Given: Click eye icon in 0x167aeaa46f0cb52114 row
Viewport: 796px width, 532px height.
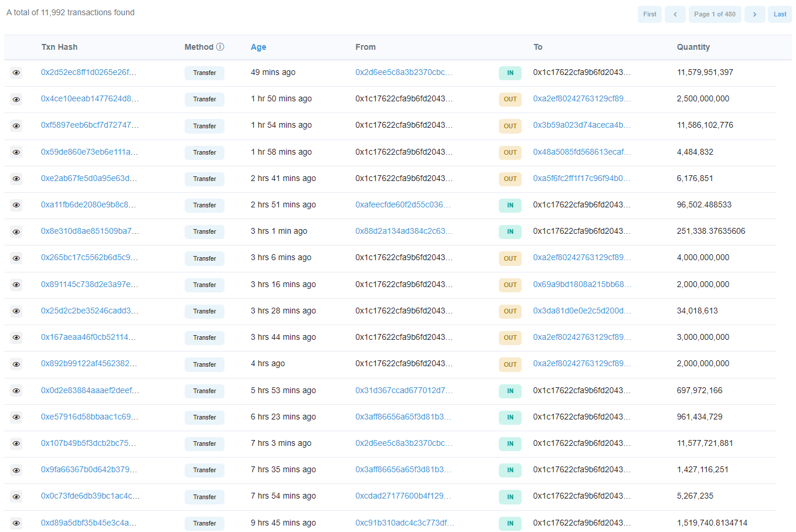Looking at the screenshot, I should (16, 337).
